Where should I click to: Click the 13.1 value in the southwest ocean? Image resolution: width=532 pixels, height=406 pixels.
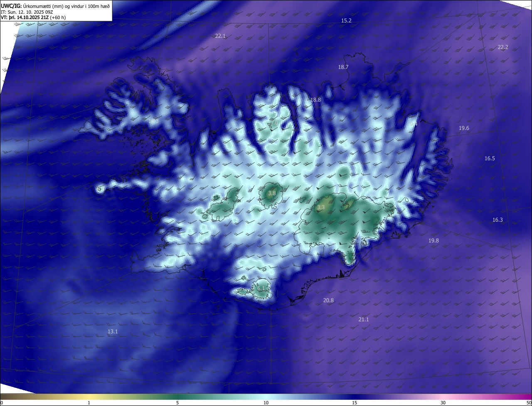[x=113, y=332]
